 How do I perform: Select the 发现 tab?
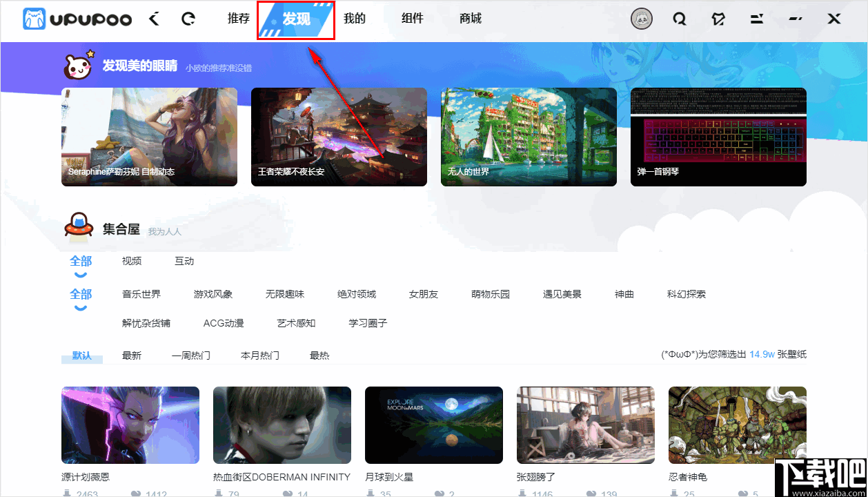[x=297, y=19]
